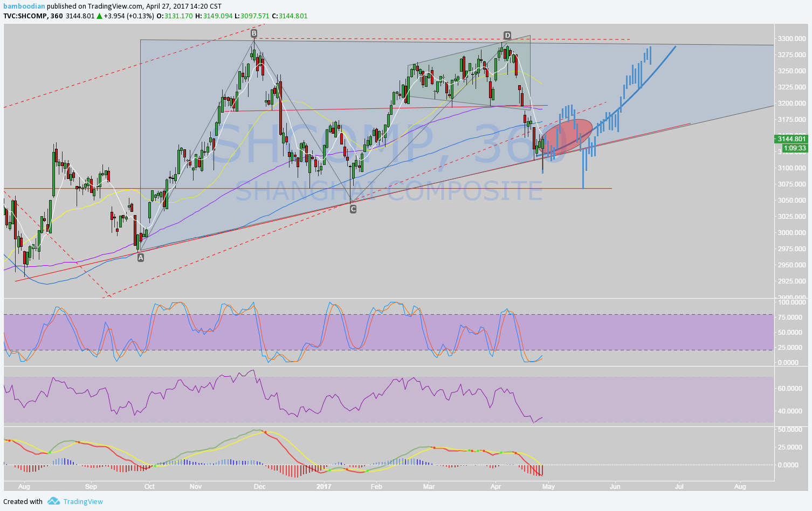
Task: Click the 3050.000 price axis label
Action: [792, 201]
